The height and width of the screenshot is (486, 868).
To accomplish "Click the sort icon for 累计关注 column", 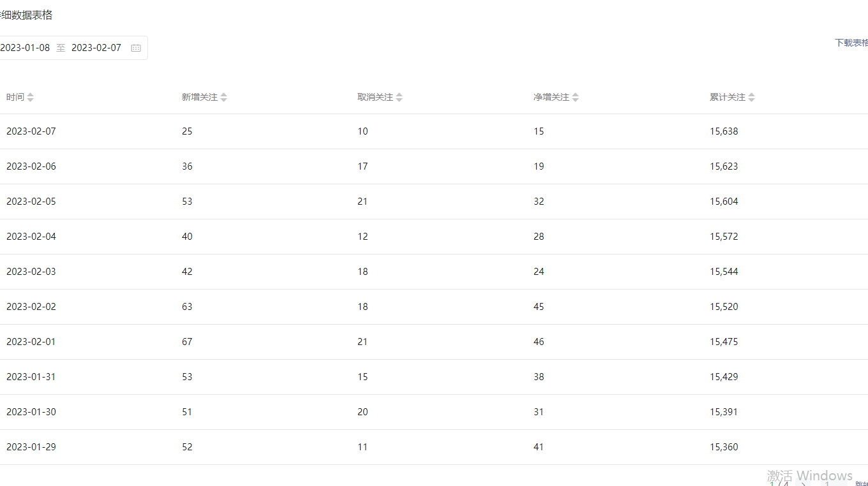I will point(751,98).
